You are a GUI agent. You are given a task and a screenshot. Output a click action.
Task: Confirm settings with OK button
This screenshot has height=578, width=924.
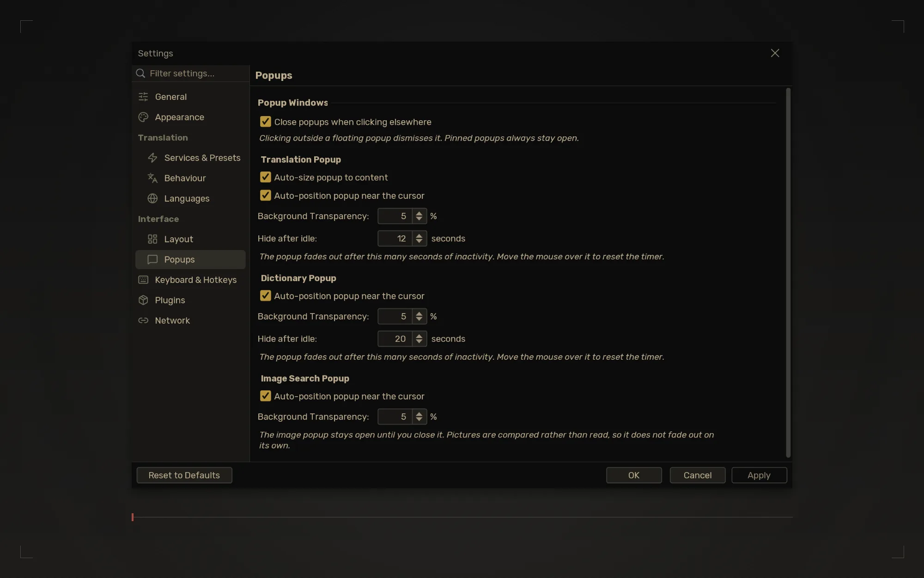pos(634,475)
